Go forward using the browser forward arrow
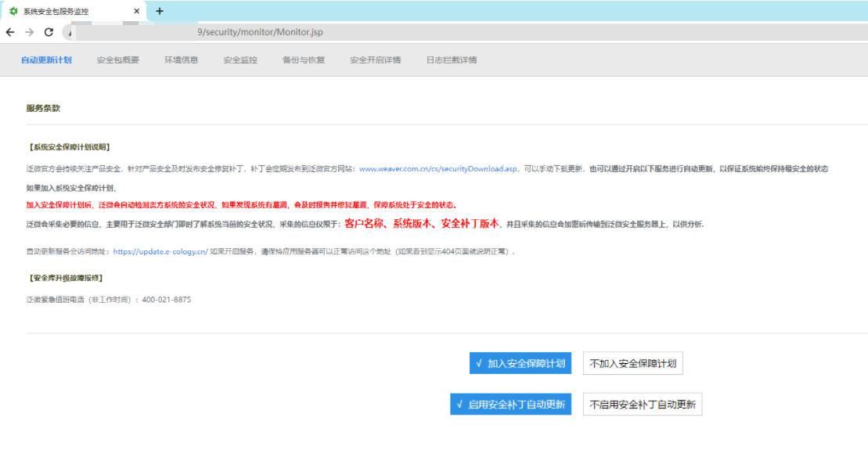Image resolution: width=868 pixels, height=475 pixels. pos(29,32)
